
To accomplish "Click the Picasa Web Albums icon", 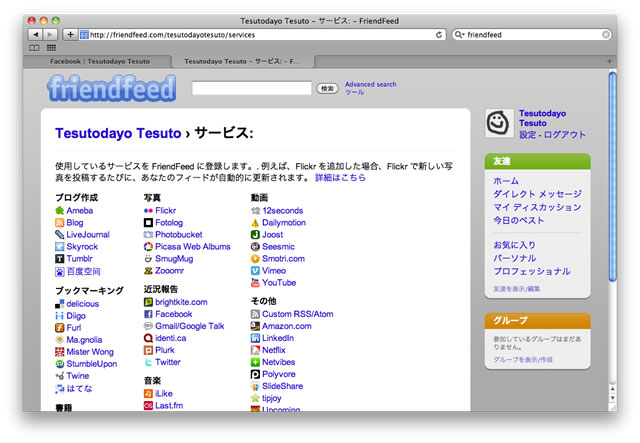I will pos(148,247).
